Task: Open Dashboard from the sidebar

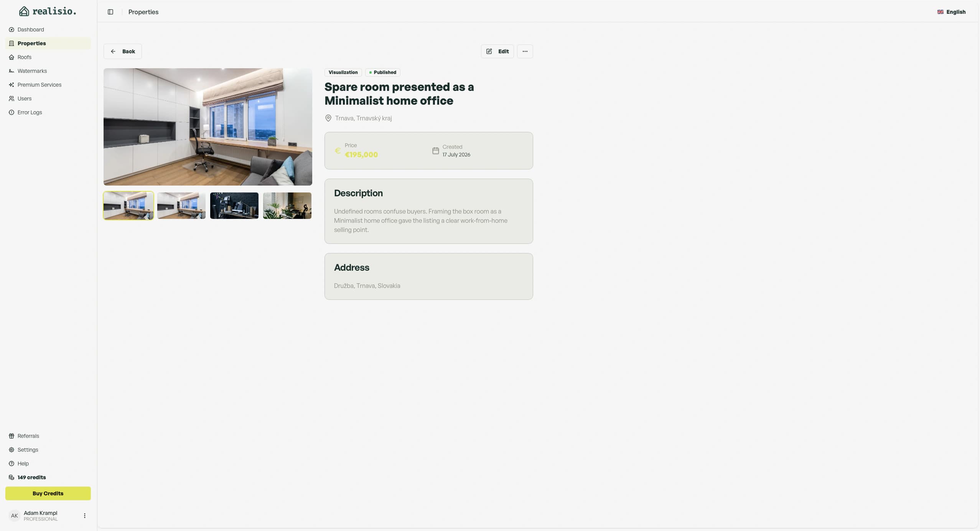Action: pyautogui.click(x=48, y=30)
